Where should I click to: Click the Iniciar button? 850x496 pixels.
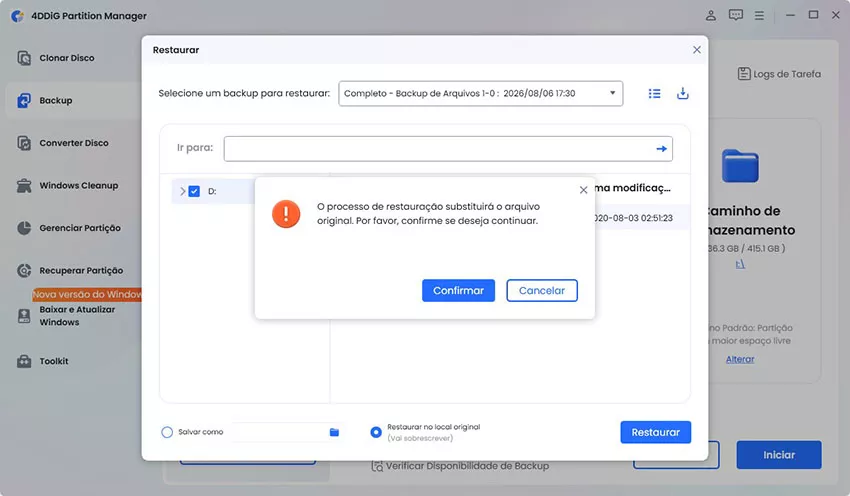(x=779, y=455)
